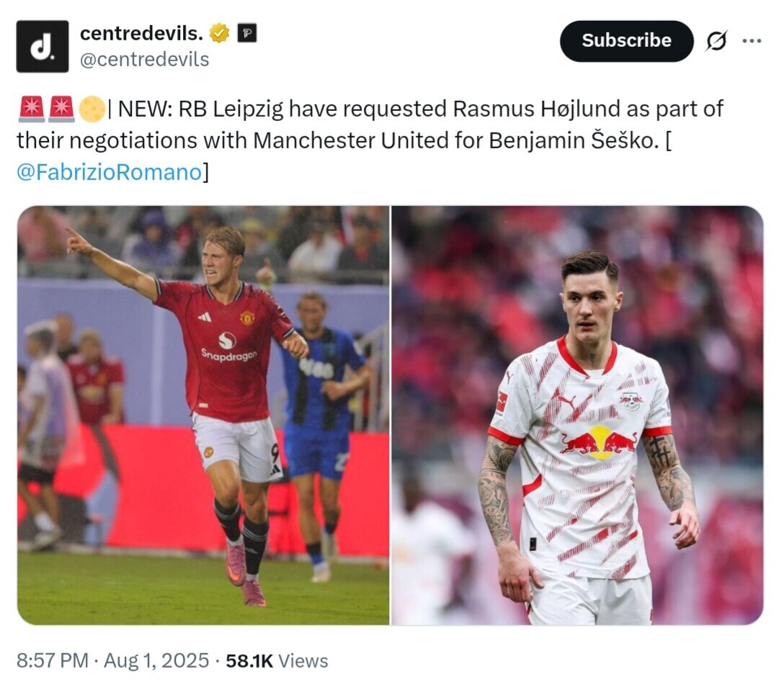Click the tweet text about Rasmus Højlund
This screenshot has height=695, width=784.
point(370,140)
